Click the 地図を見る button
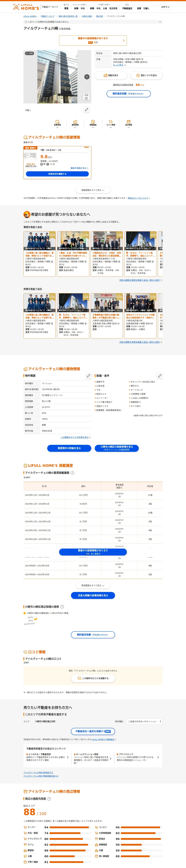The image size is (186, 868). point(111,76)
